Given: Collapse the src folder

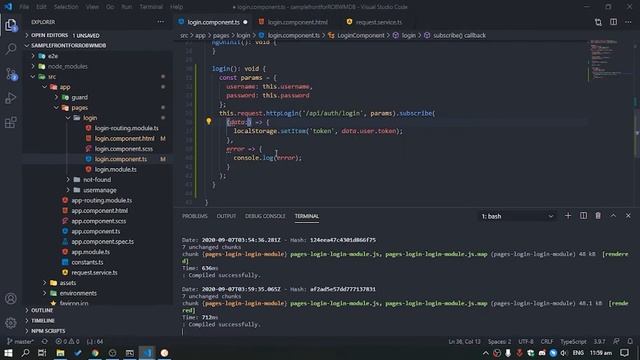Looking at the screenshot, I should point(52,76).
